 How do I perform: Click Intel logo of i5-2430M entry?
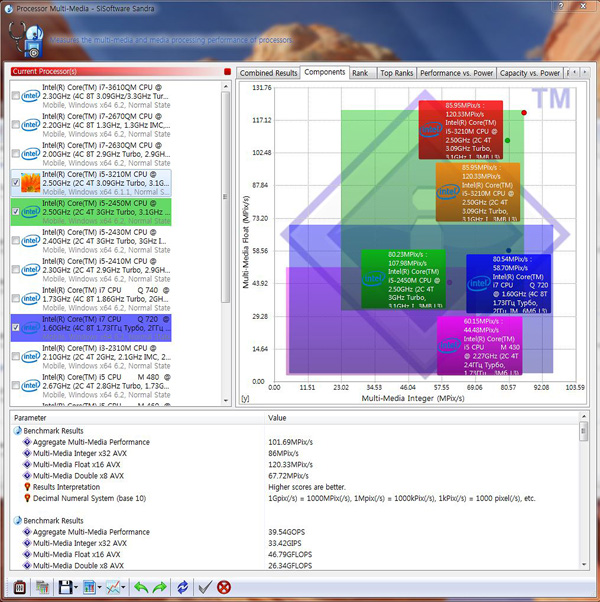coord(31,241)
